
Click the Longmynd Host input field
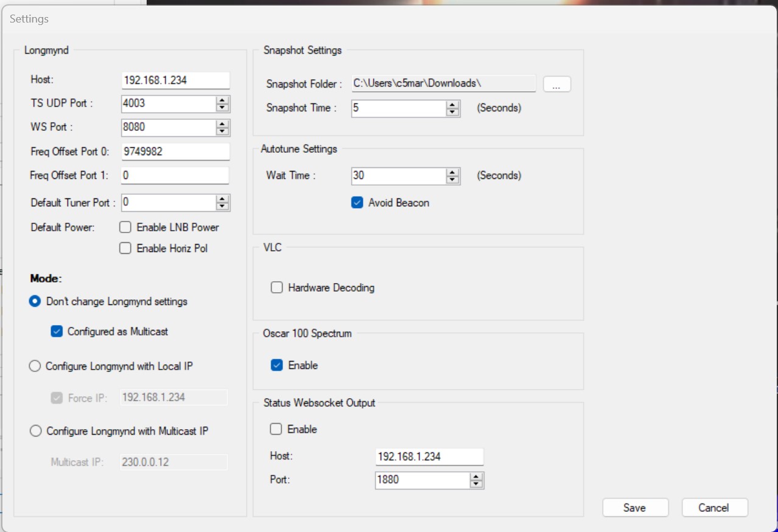(x=175, y=80)
